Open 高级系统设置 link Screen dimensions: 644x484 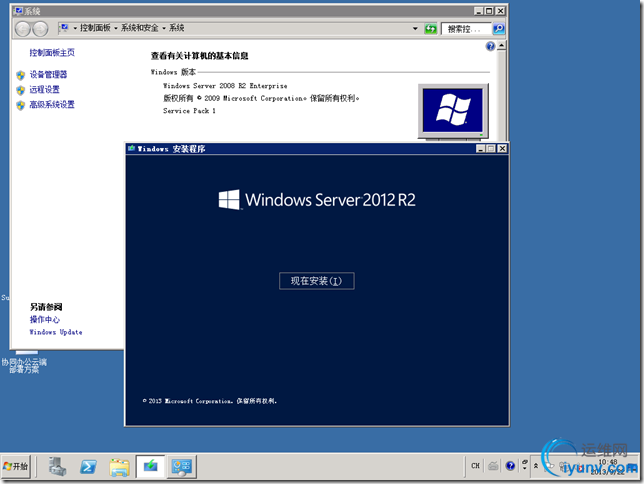(x=52, y=104)
